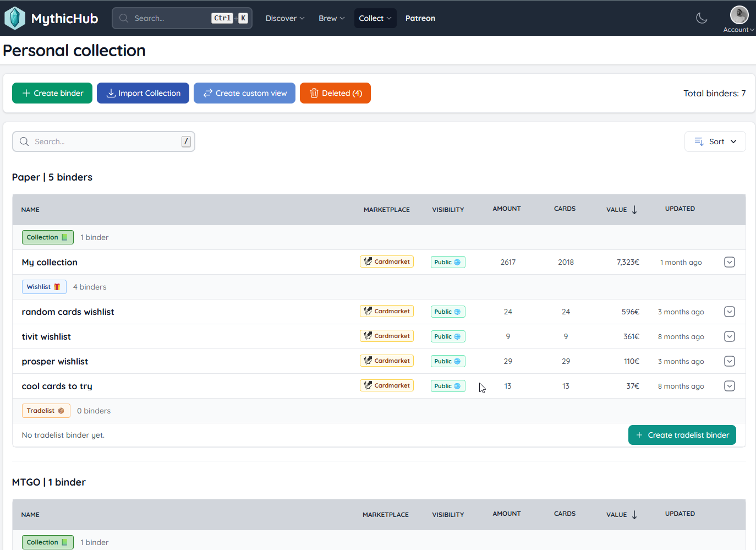Toggle dark mode with the moon icon
The width and height of the screenshot is (756, 550).
[x=702, y=18]
